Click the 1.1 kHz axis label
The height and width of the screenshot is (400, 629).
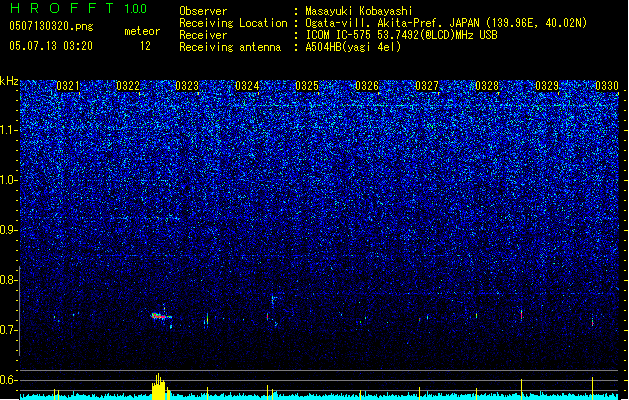[x=9, y=130]
